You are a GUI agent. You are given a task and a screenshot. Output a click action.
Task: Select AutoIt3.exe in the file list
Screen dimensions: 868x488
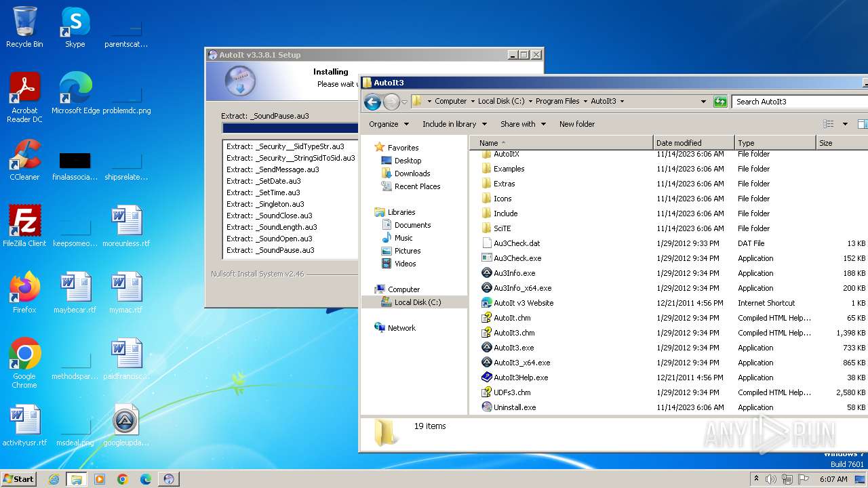click(513, 348)
